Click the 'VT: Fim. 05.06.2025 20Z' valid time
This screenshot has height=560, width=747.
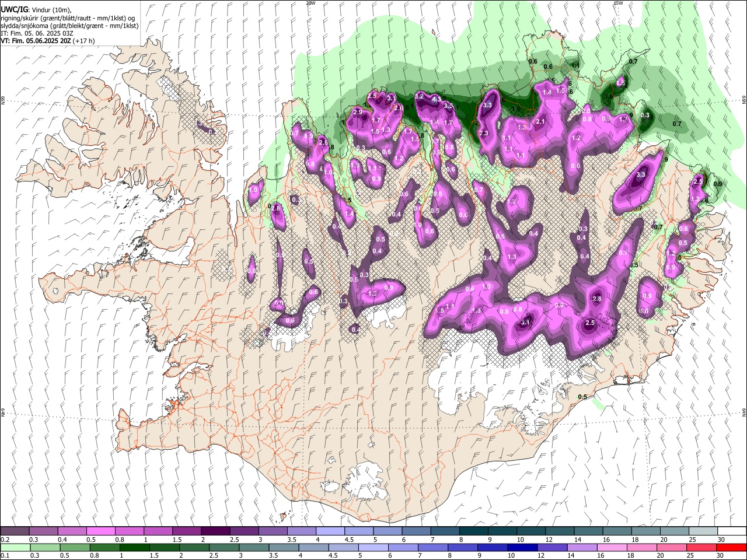coord(36,41)
